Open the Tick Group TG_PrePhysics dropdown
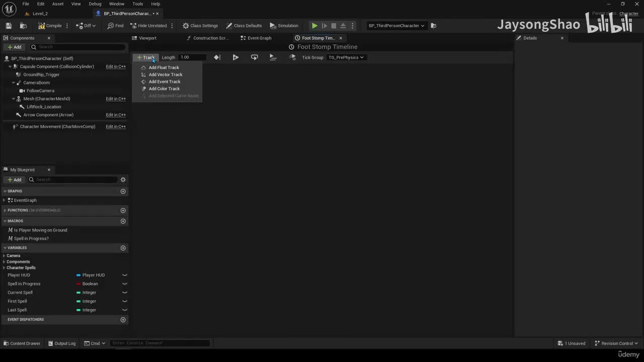This screenshot has width=644, height=362. 346,57
